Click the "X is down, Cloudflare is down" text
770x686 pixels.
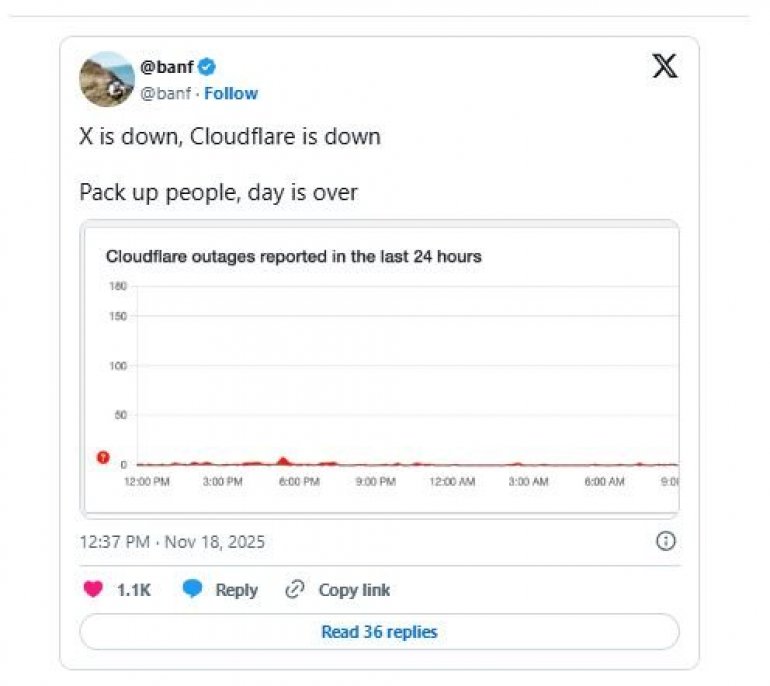230,137
